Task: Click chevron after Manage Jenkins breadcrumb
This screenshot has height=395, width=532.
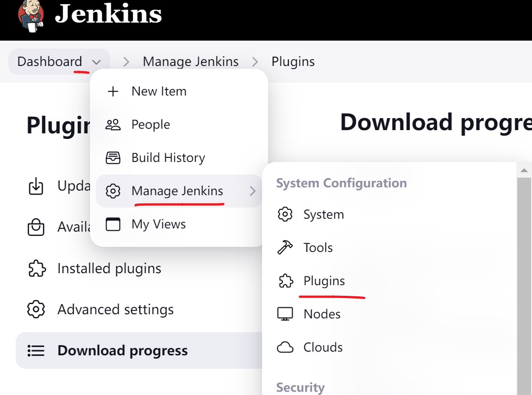Action: tap(255, 62)
